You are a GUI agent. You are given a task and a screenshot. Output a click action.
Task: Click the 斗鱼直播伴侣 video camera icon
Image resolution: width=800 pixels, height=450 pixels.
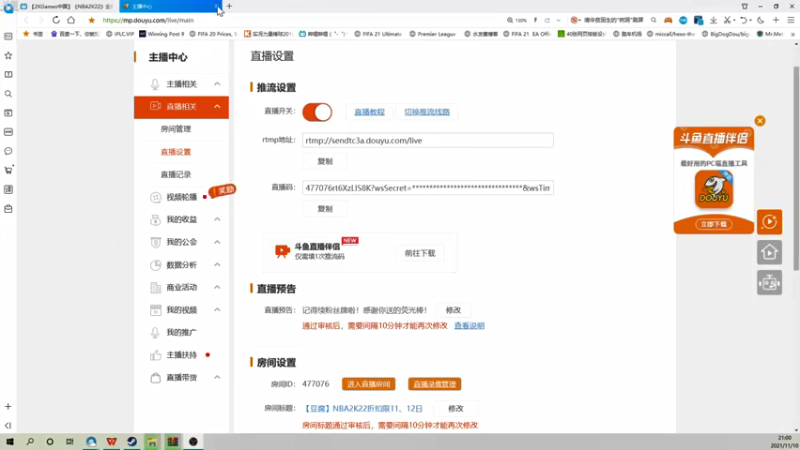tap(282, 251)
